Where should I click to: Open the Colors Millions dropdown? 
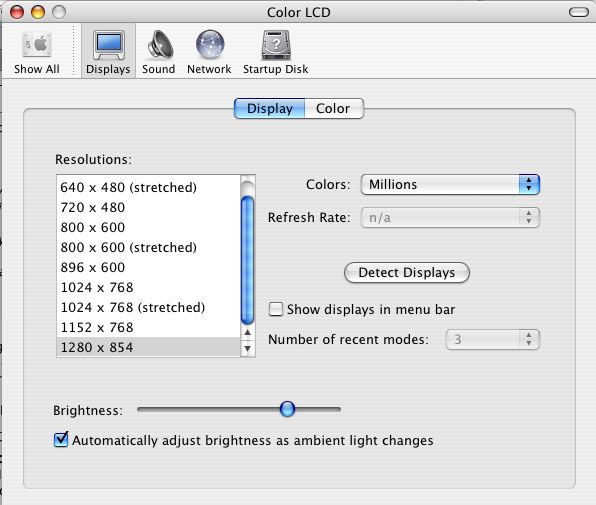tap(450, 185)
